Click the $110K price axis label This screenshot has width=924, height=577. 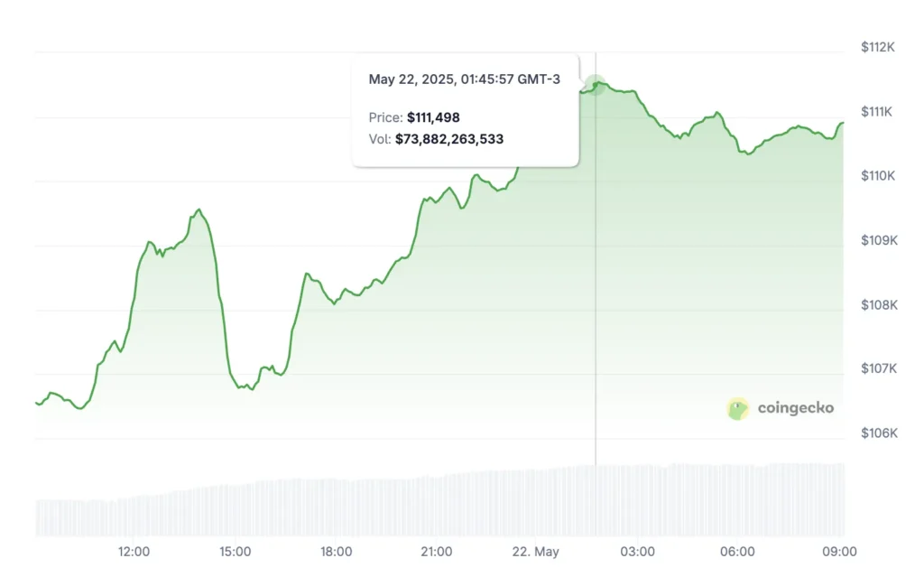[x=878, y=176]
